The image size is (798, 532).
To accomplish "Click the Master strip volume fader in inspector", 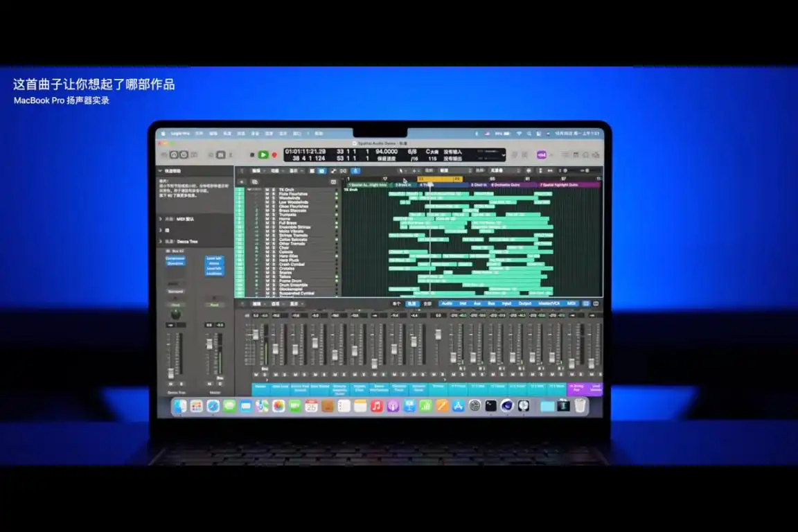I will tap(209, 345).
